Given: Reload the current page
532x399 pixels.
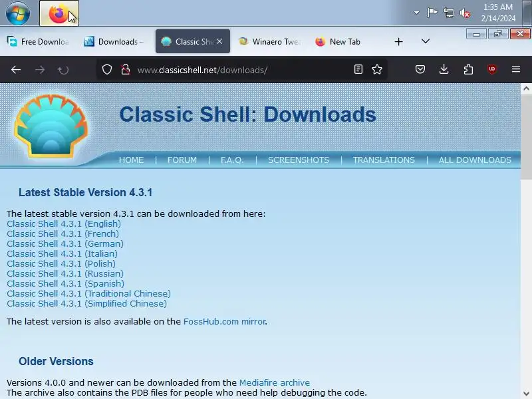Looking at the screenshot, I should click(x=63, y=70).
